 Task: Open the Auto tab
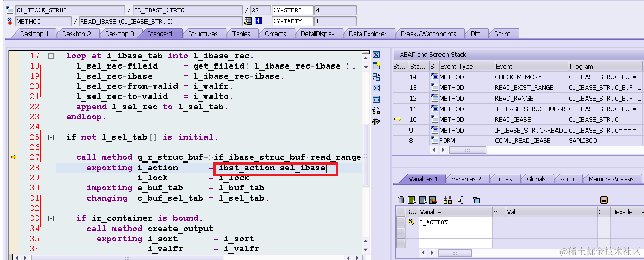click(567, 179)
